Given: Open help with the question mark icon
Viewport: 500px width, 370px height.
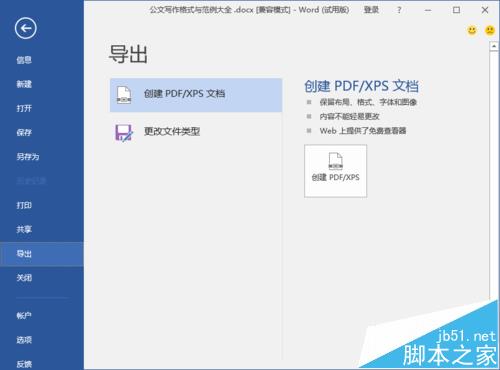Looking at the screenshot, I should pyautogui.click(x=399, y=10).
